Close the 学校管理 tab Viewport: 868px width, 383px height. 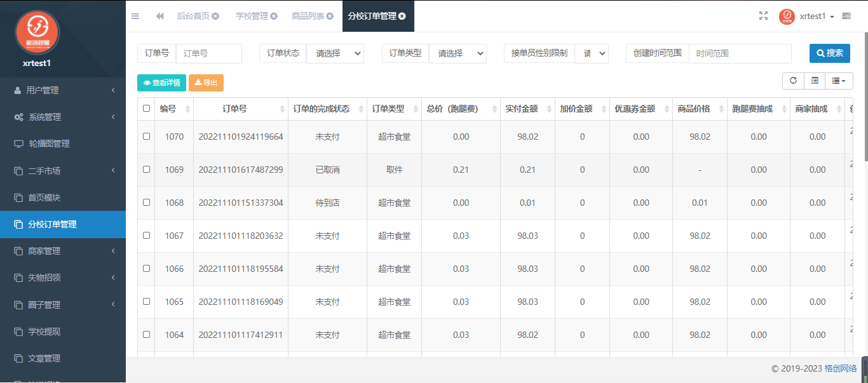tap(274, 17)
